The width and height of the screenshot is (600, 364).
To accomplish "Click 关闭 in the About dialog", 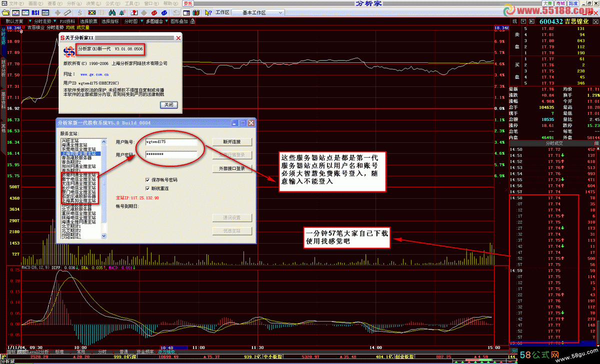I will [x=169, y=105].
